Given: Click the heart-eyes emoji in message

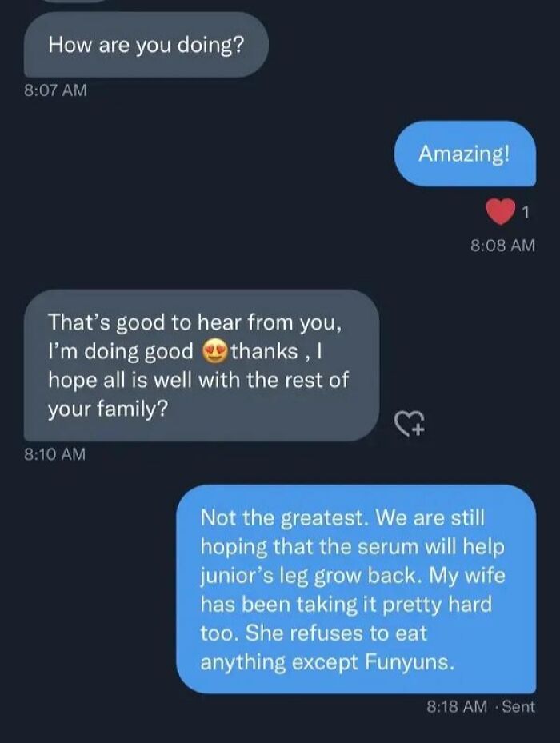Looking at the screenshot, I should click(x=215, y=352).
